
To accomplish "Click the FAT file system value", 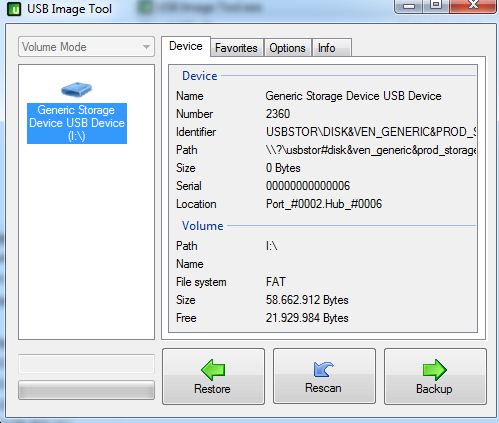I will (276, 282).
